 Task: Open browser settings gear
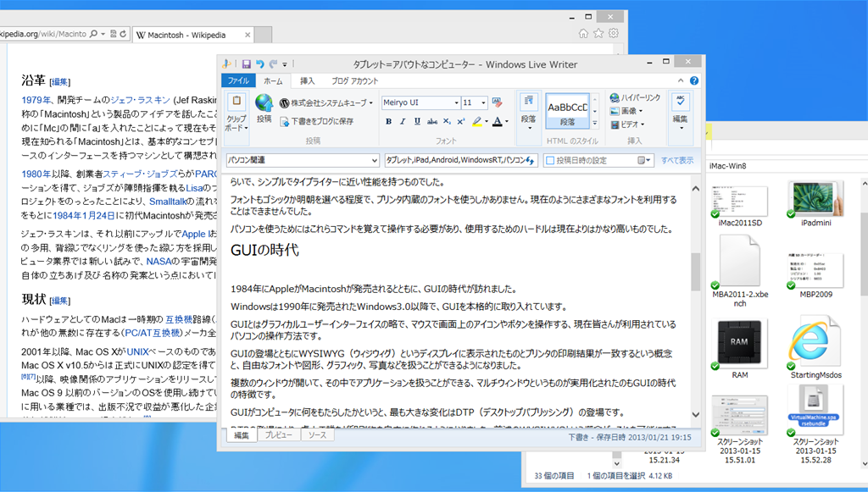coord(614,33)
